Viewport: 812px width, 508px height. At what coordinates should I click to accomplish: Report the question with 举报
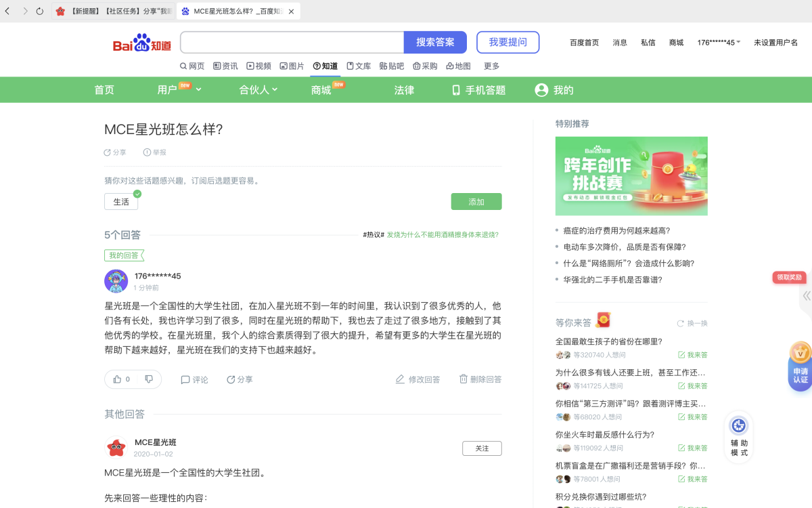155,152
